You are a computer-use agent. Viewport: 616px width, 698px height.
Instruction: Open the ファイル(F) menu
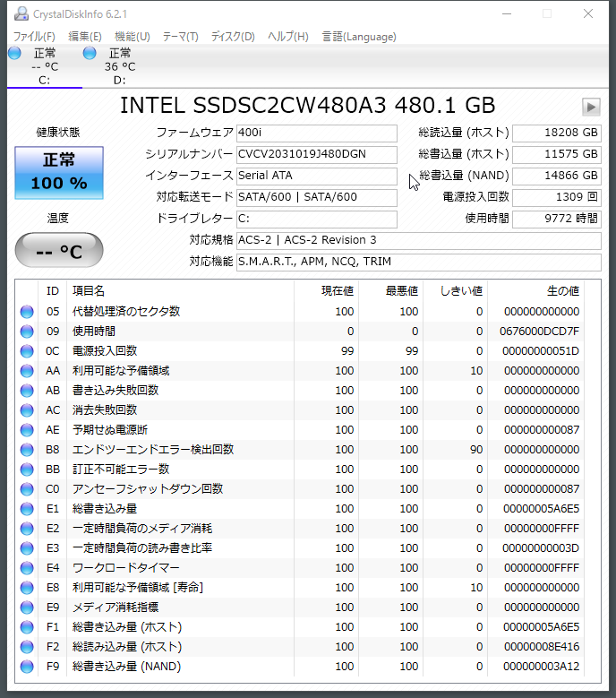point(34,37)
